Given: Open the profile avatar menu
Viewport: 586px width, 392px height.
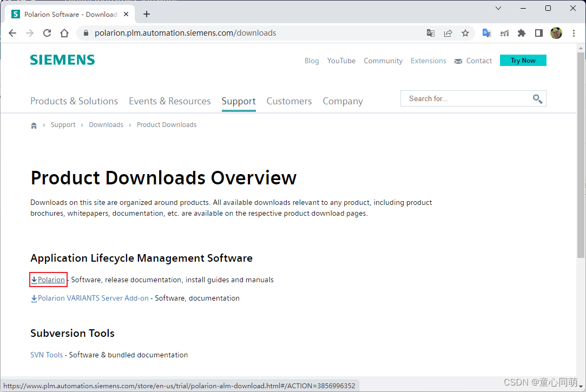Looking at the screenshot, I should click(x=556, y=33).
